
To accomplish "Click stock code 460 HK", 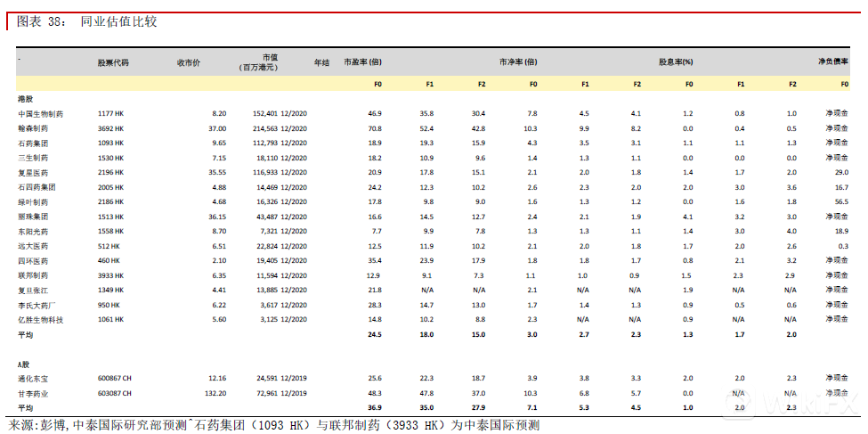I will tap(109, 260).
